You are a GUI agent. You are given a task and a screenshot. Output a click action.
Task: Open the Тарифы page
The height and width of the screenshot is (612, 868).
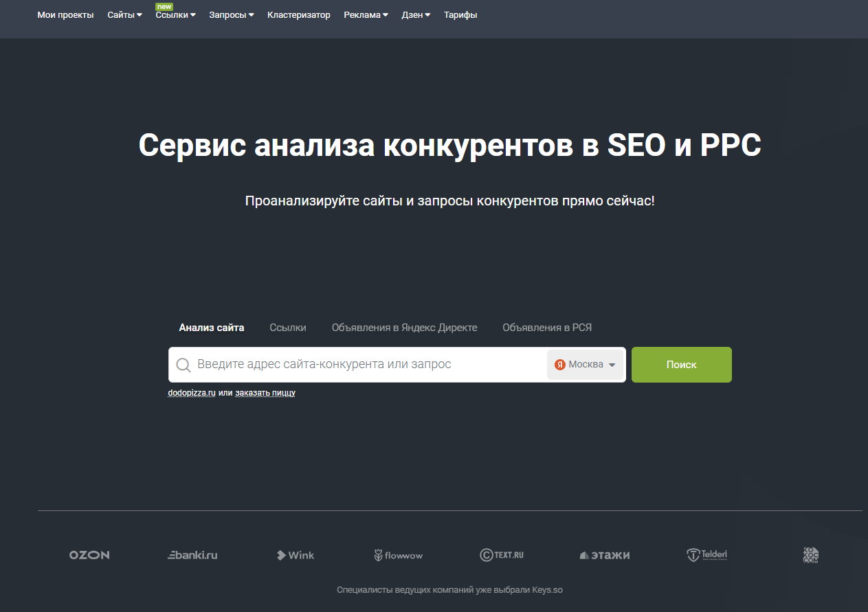pyautogui.click(x=460, y=15)
